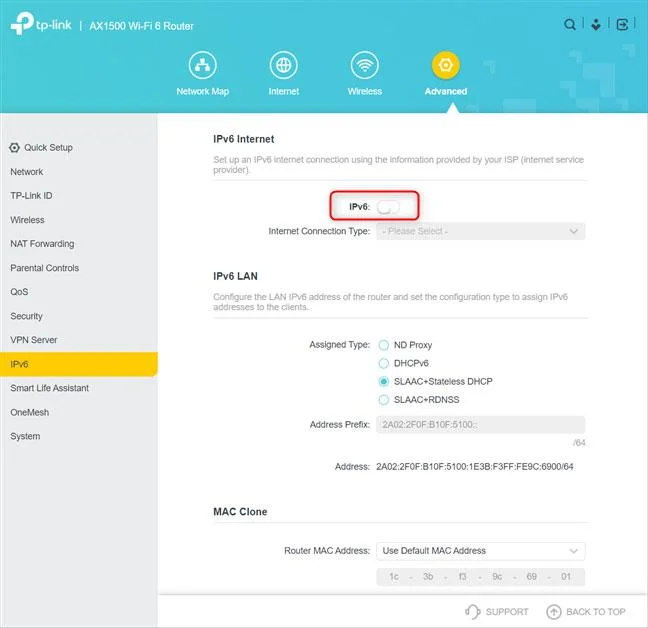Screen dimensions: 648x628
Task: Click the Back to Top arrow icon
Action: 554,611
